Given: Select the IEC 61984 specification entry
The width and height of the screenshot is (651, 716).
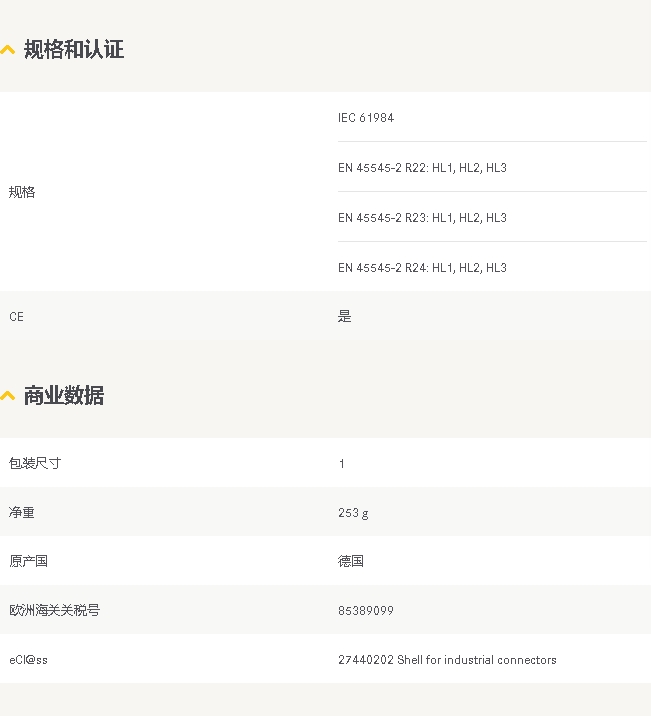Looking at the screenshot, I should click(x=366, y=118).
